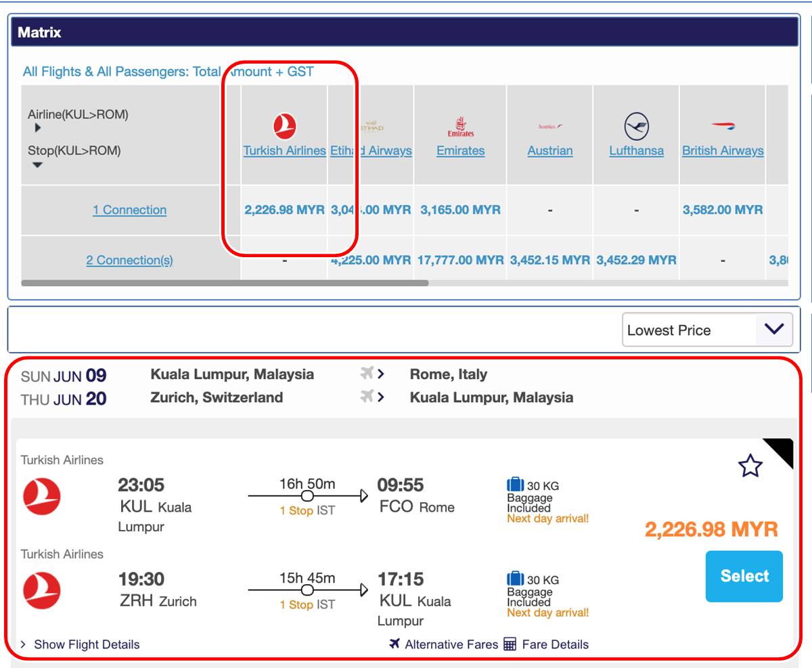This screenshot has height=668, width=812.
Task: Click plane icon on Kuala Lumpur to Rome route
Action: [367, 374]
